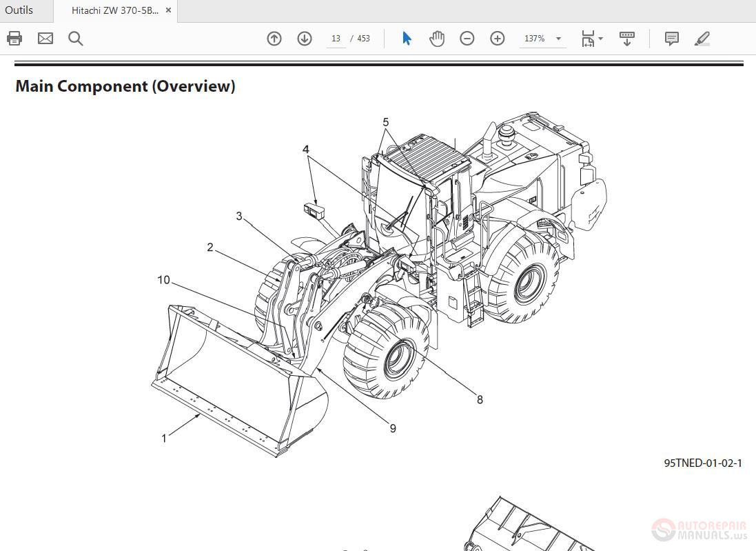This screenshot has width=756, height=551.
Task: Open the Comment annotation tool
Action: pos(671,39)
